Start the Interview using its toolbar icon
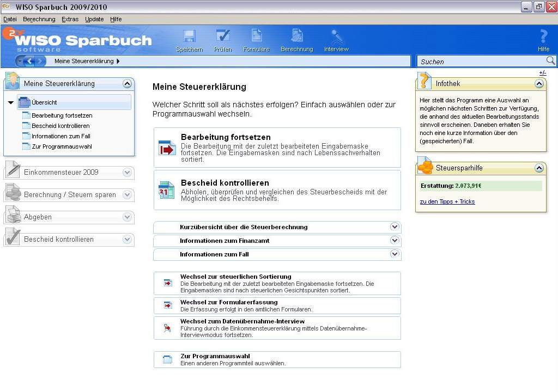Image resolution: width=558 pixels, height=392 pixels. point(336,37)
